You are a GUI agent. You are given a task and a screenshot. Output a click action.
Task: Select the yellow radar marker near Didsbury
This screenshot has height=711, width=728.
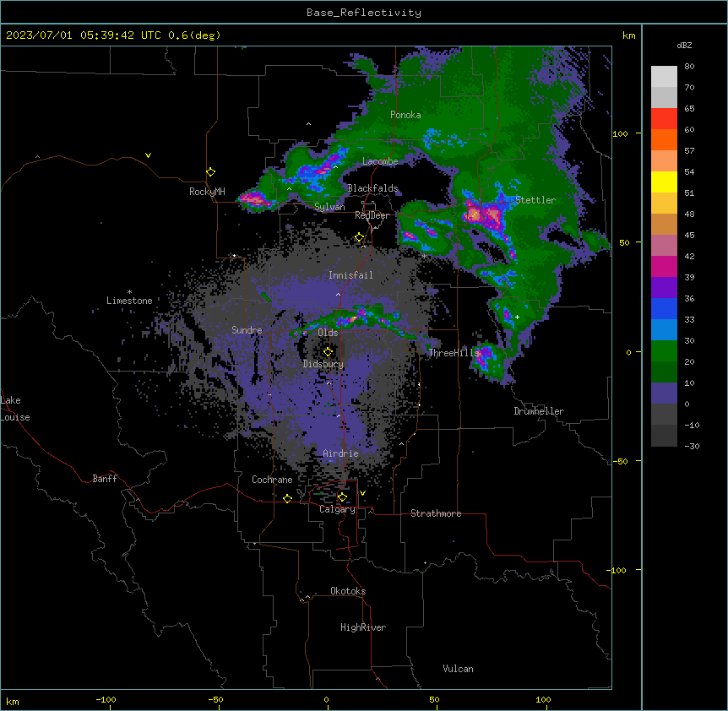click(x=328, y=352)
